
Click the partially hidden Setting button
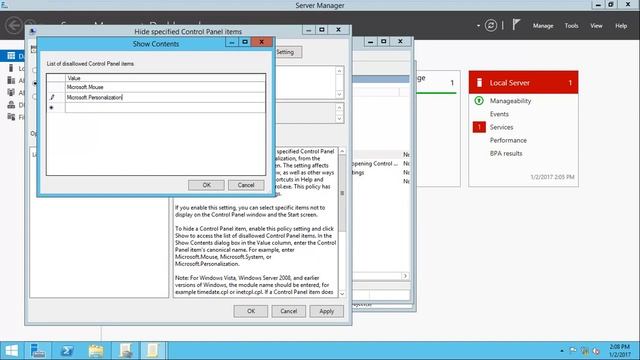[288, 52]
